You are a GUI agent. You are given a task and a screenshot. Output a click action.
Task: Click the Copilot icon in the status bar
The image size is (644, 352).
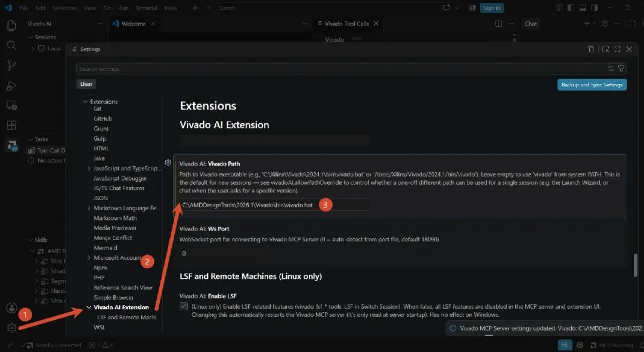click(580, 345)
